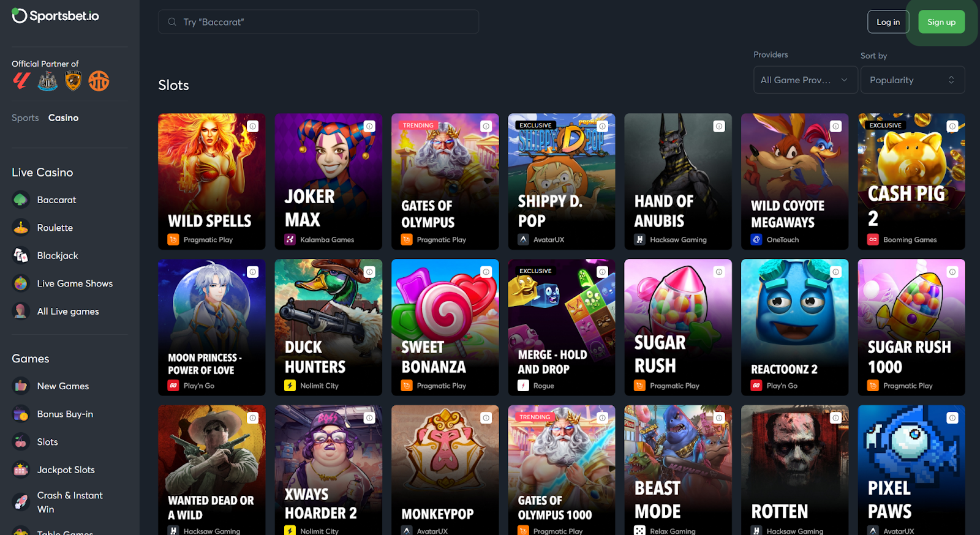This screenshot has height=535, width=980.
Task: Click info icon on Wild Spells tile
Action: (252, 126)
